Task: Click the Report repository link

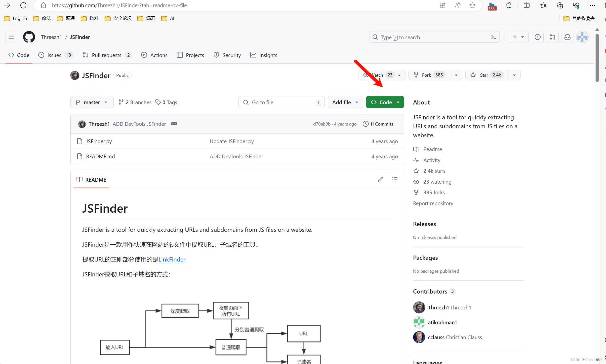Action: pyautogui.click(x=433, y=203)
